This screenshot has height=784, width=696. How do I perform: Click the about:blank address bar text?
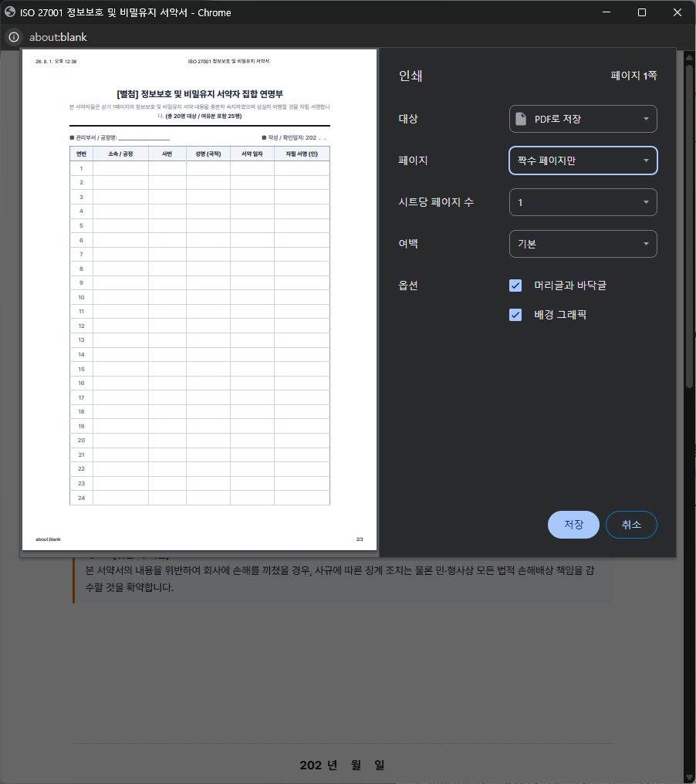pos(58,37)
